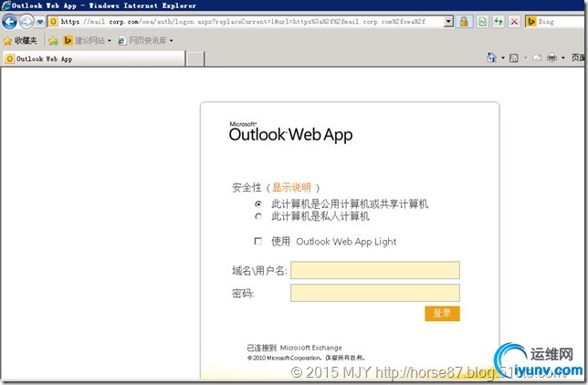Image resolution: width=588 pixels, height=385 pixels.
Task: Toggle the compatibility view icon
Action: (483, 22)
